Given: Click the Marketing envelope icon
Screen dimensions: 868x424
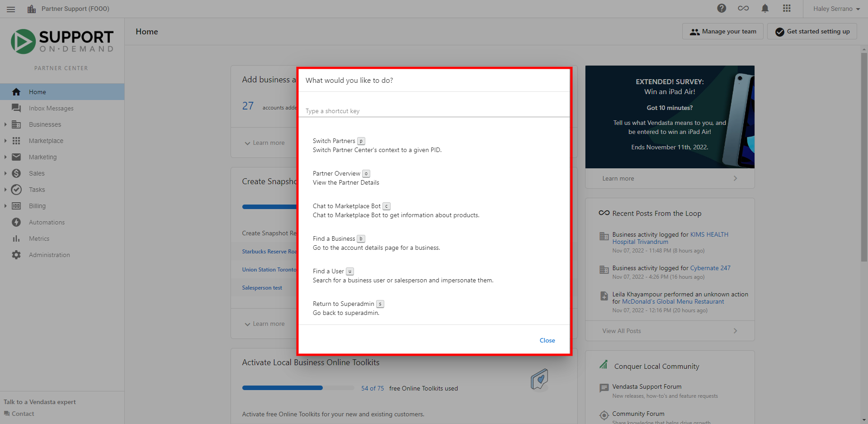Looking at the screenshot, I should coord(16,157).
